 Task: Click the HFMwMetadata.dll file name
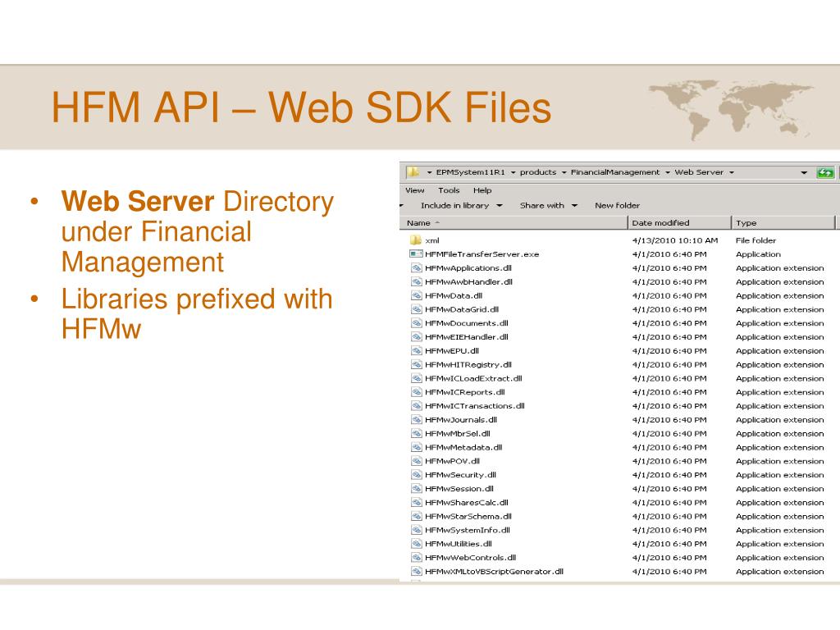(463, 447)
